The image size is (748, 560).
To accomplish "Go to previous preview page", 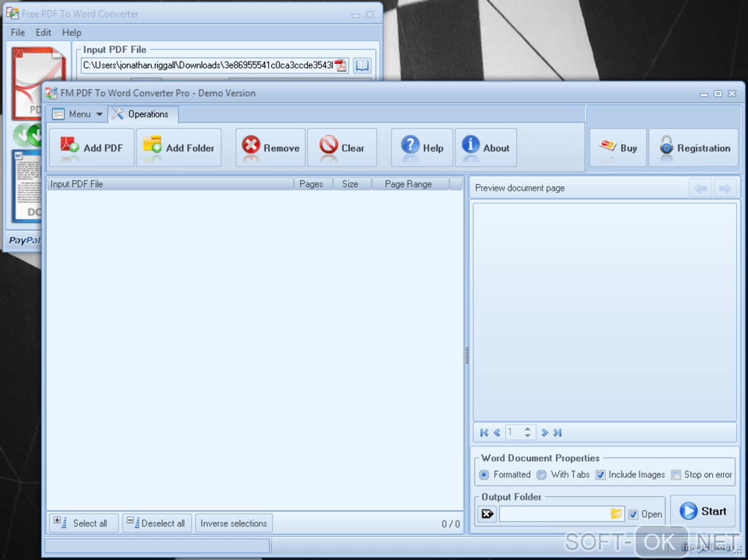I will coord(496,432).
